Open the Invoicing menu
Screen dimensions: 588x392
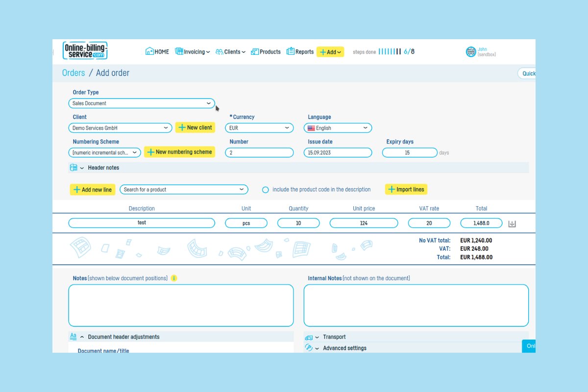193,52
